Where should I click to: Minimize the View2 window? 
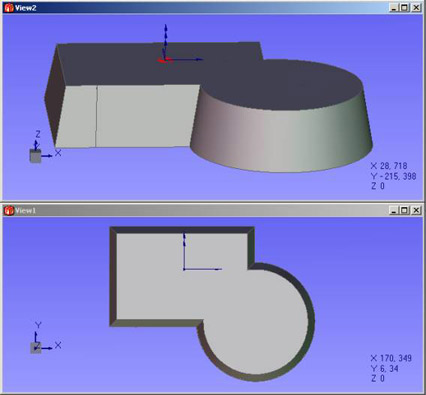point(394,8)
